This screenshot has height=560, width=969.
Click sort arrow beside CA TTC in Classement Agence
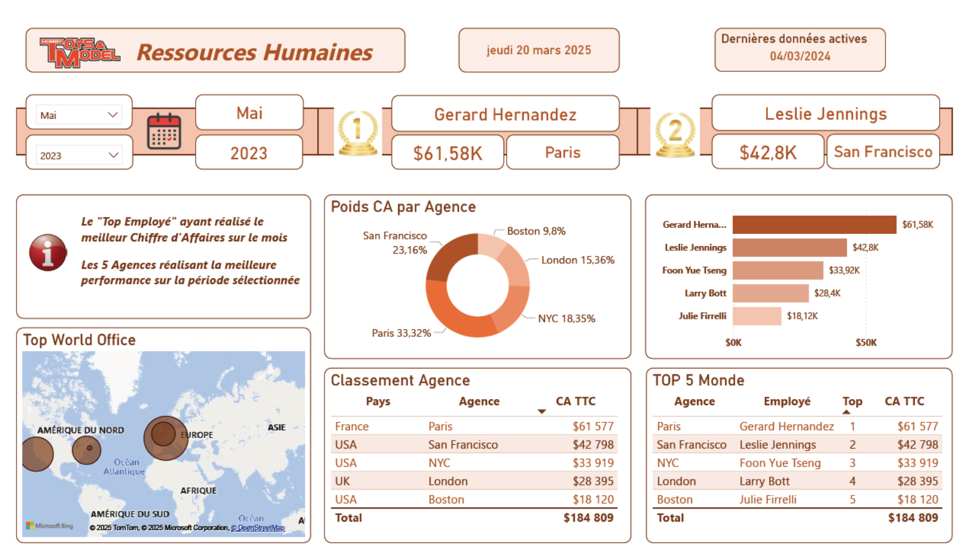click(x=542, y=412)
